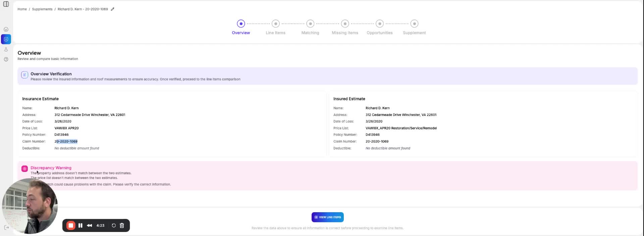Click the highlighted insurance claim number 20-2020-1069
644x236 pixels.
pos(66,141)
